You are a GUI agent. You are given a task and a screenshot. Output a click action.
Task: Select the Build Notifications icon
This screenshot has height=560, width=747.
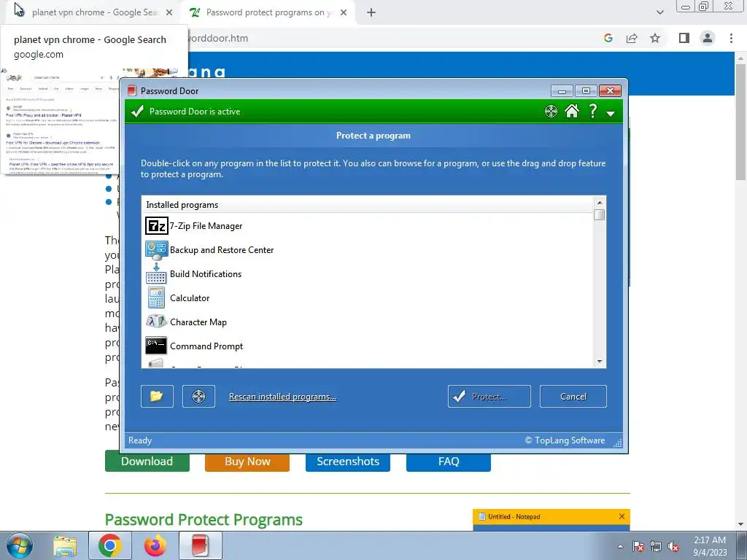coord(156,274)
